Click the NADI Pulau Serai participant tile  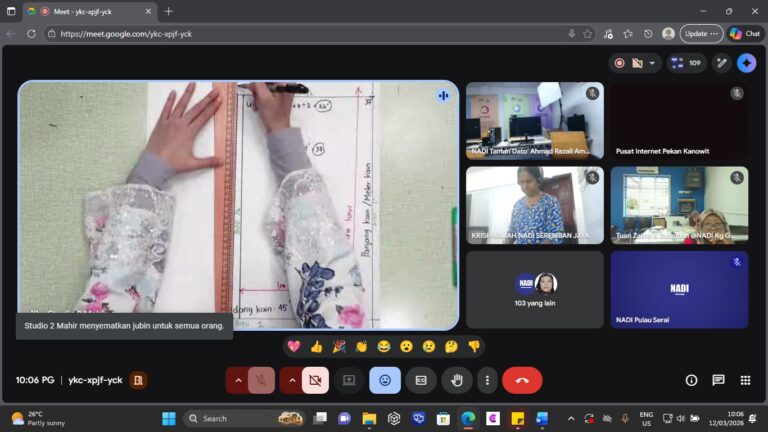coord(679,289)
